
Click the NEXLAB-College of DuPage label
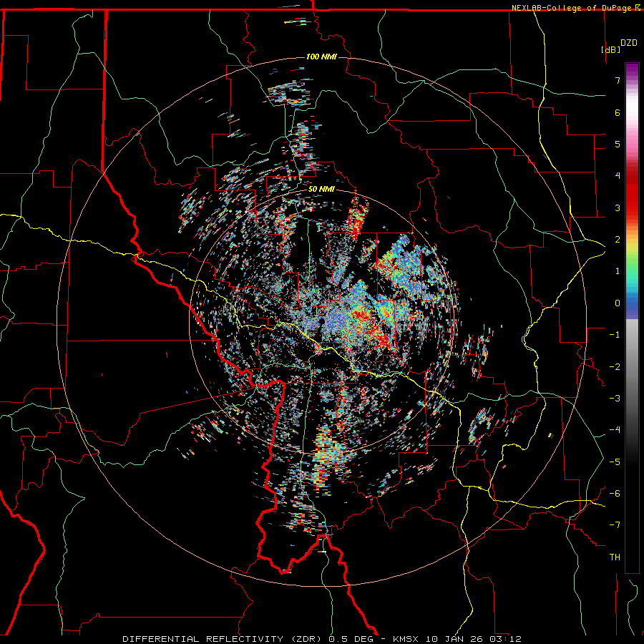tap(572, 8)
